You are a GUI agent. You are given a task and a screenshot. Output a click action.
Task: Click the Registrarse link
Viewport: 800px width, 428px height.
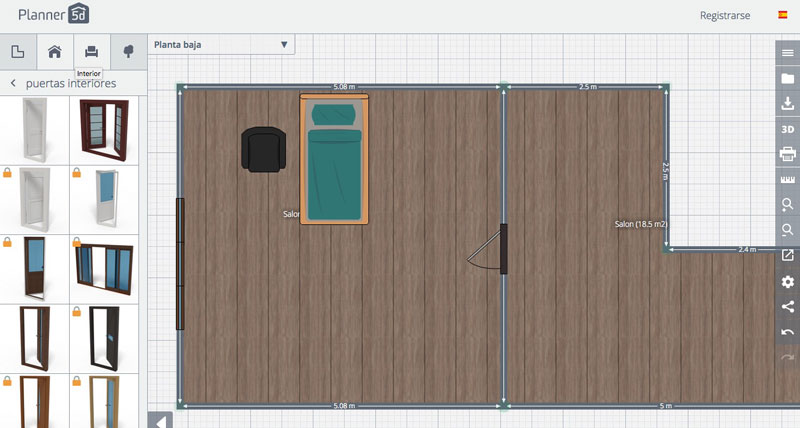(x=725, y=15)
